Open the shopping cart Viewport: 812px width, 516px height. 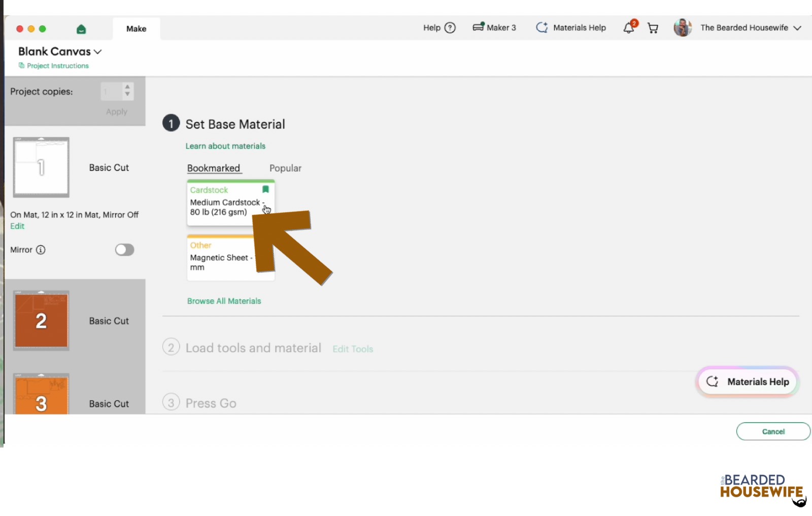tap(653, 28)
